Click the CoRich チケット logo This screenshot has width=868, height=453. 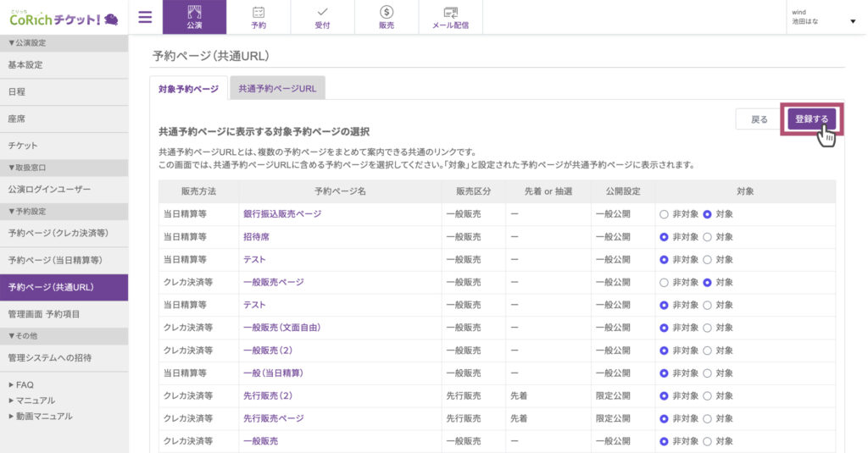click(64, 17)
